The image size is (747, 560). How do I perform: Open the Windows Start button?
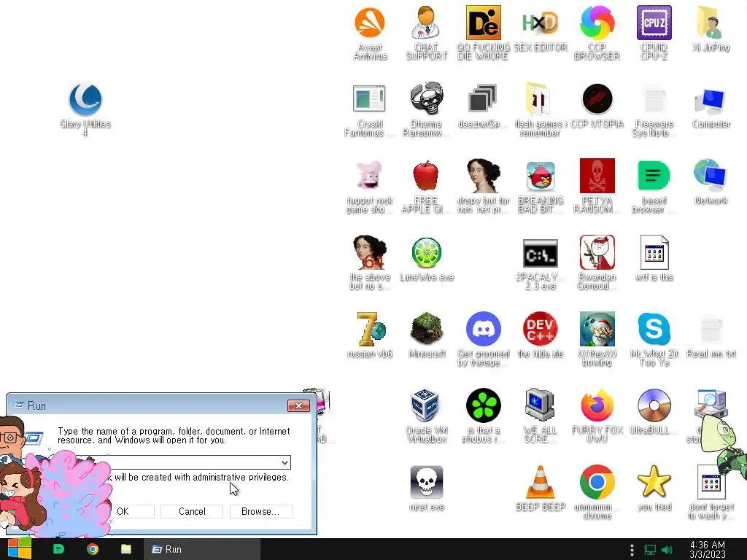coord(20,549)
